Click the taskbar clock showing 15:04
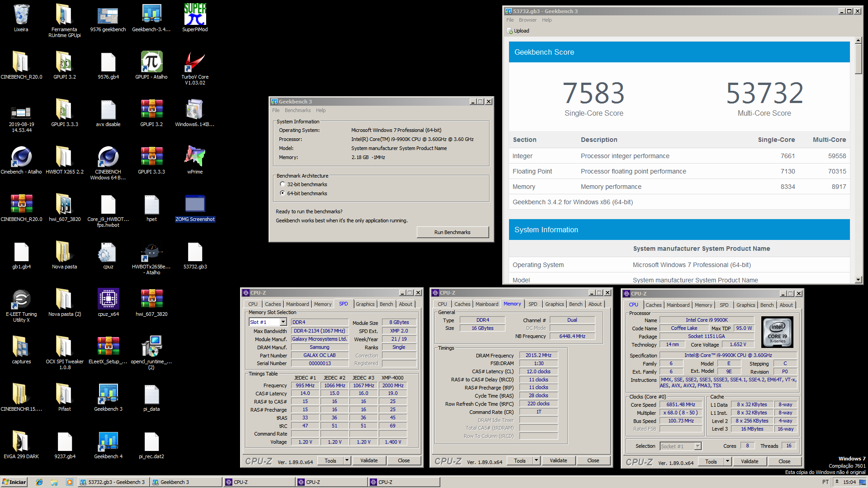The width and height of the screenshot is (868, 488). click(x=849, y=482)
